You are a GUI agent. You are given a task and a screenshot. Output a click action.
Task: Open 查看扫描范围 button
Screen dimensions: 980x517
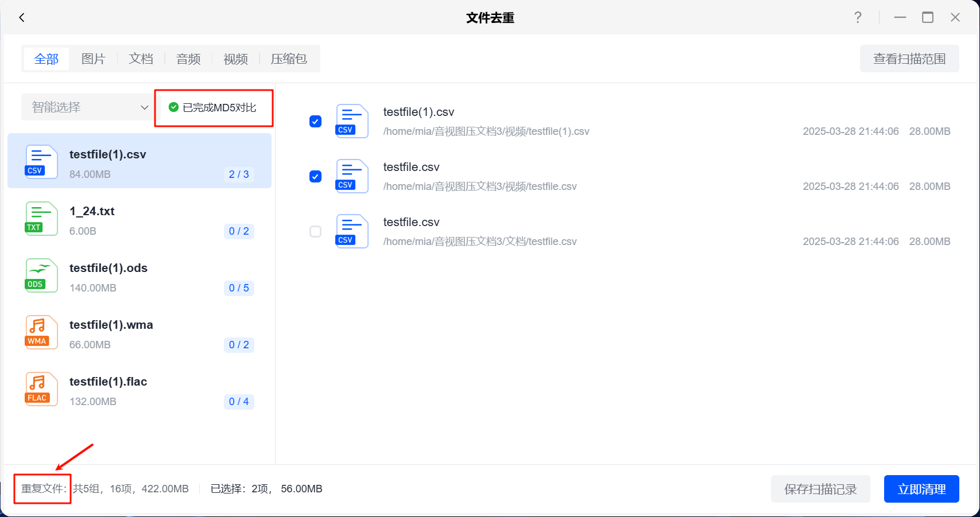click(x=909, y=59)
